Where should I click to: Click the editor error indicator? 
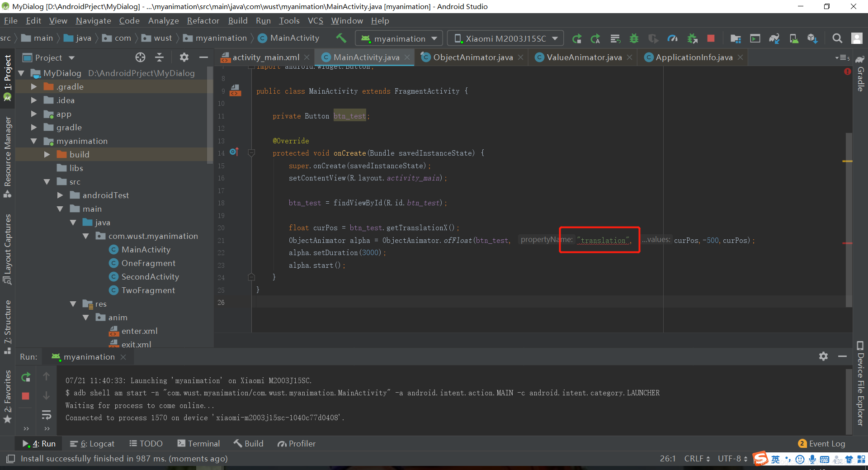click(848, 71)
